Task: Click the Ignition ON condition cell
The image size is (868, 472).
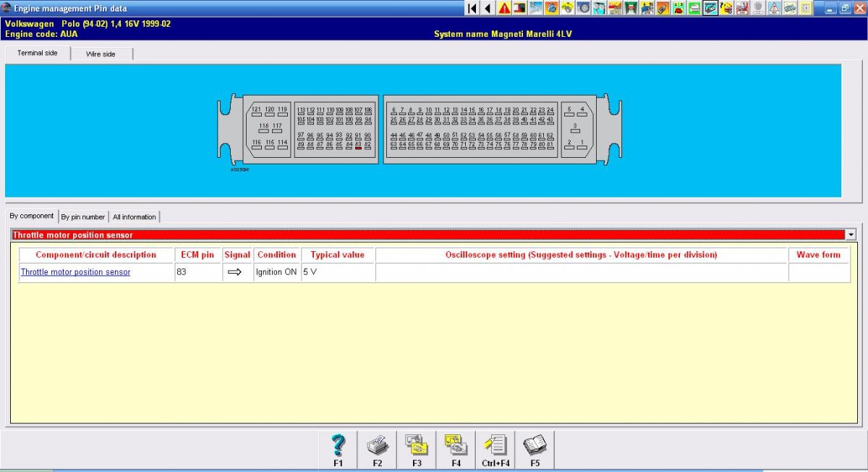Action: click(x=276, y=272)
